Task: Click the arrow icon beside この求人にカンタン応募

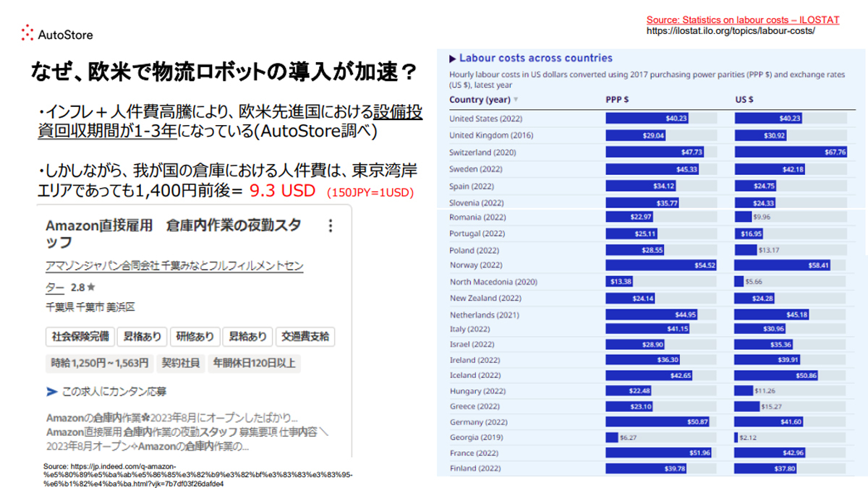Action: pyautogui.click(x=51, y=391)
